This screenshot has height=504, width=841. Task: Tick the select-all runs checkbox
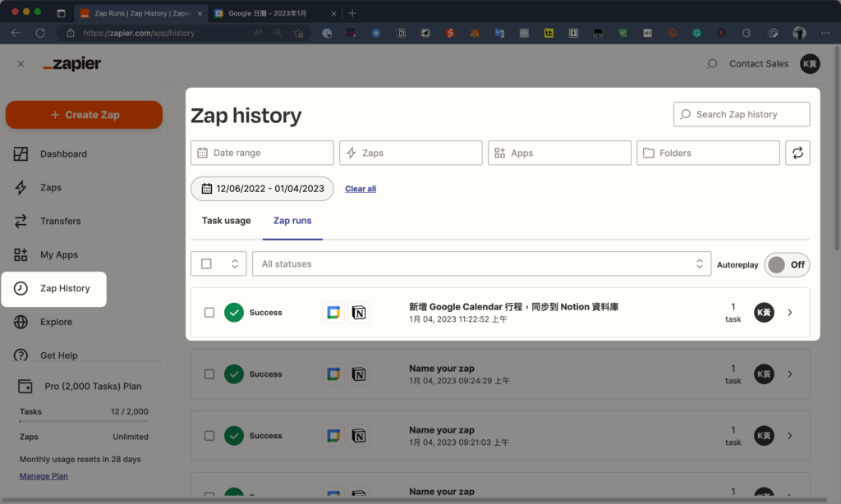[206, 263]
